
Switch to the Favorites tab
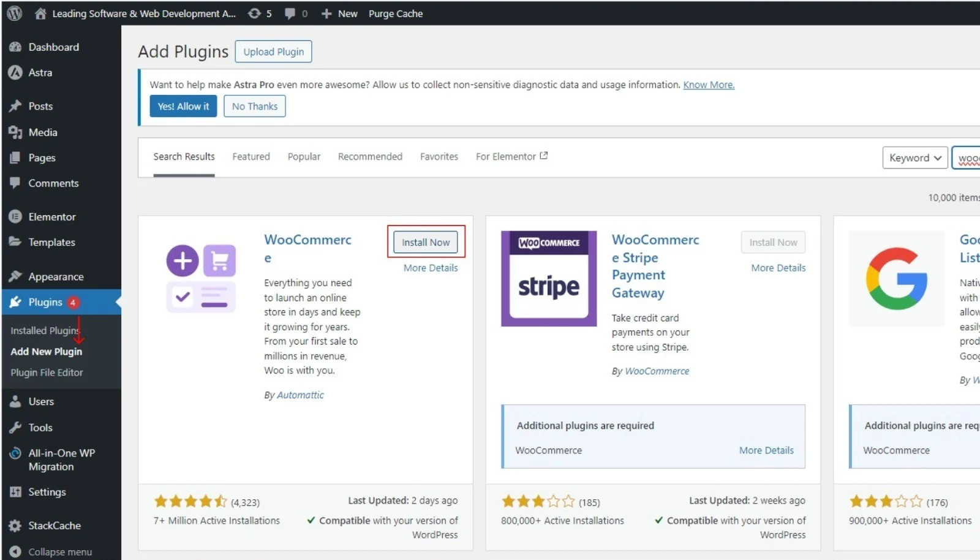[439, 156]
